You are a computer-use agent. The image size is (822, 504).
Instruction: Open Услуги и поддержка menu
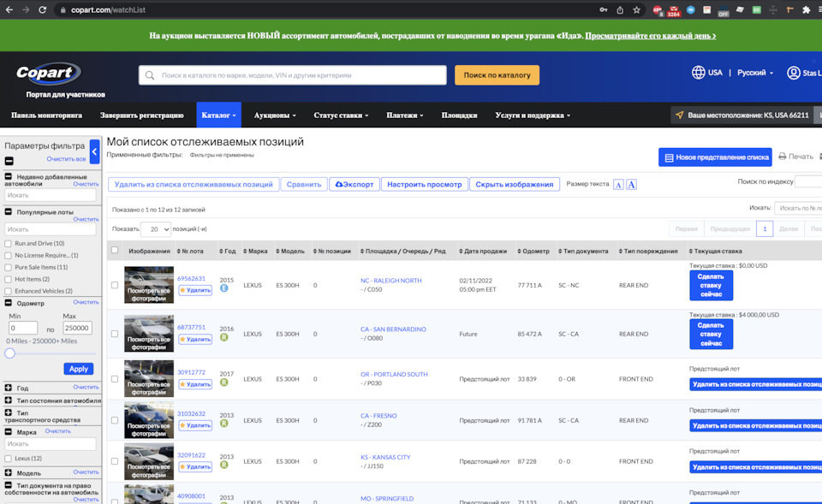pyautogui.click(x=533, y=116)
